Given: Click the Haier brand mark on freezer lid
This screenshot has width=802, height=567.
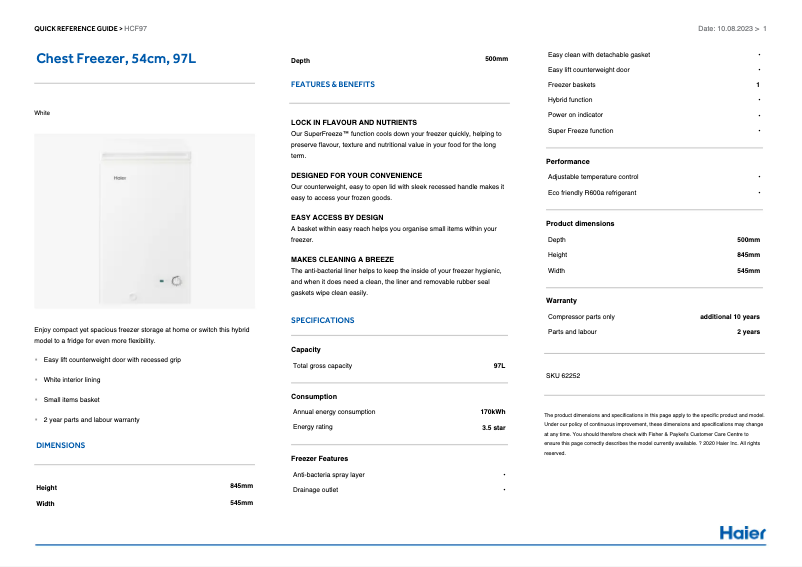Looking at the screenshot, I should tap(118, 181).
